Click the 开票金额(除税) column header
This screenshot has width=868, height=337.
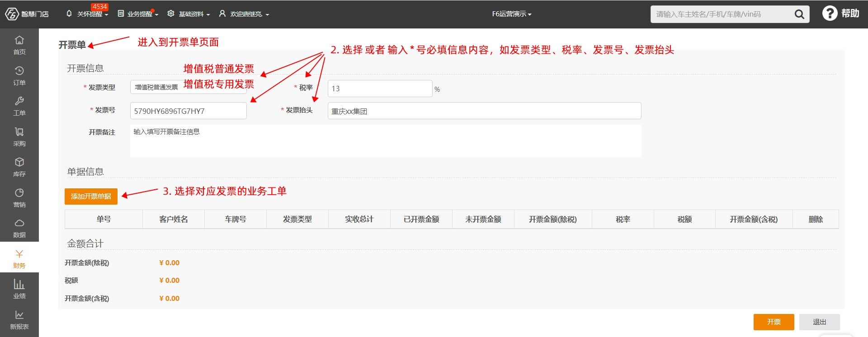pos(553,219)
